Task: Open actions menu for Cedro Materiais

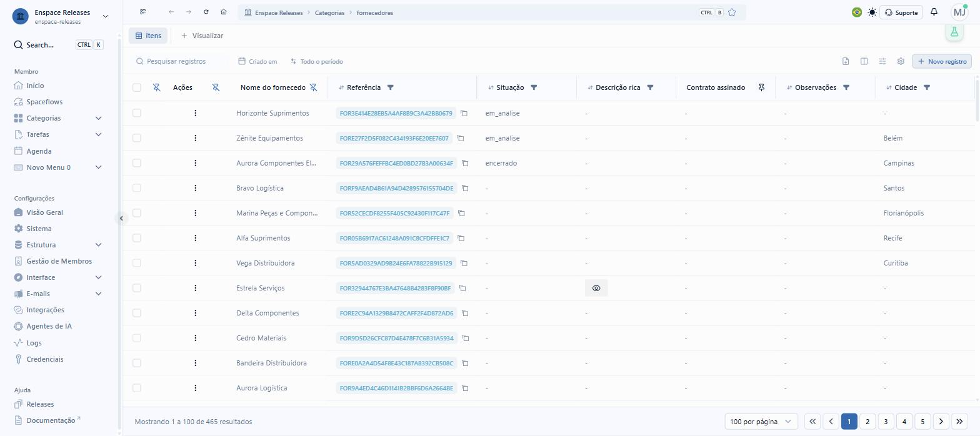Action: 195,338
